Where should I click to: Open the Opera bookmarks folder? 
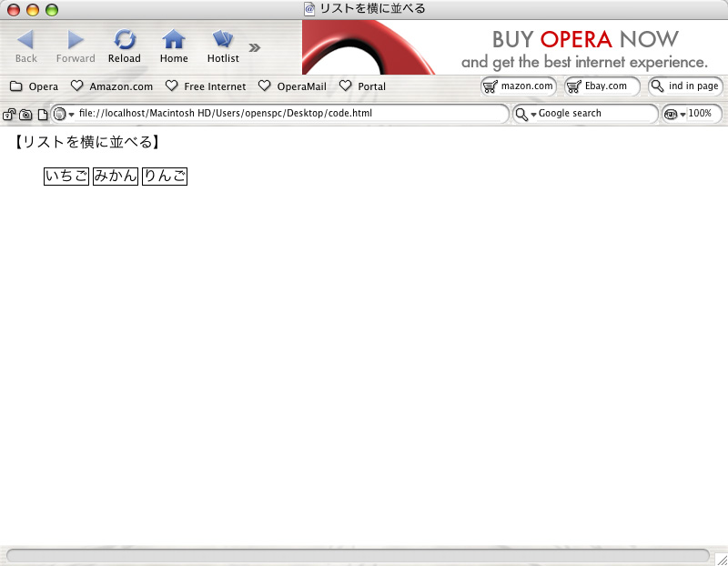pyautogui.click(x=35, y=86)
